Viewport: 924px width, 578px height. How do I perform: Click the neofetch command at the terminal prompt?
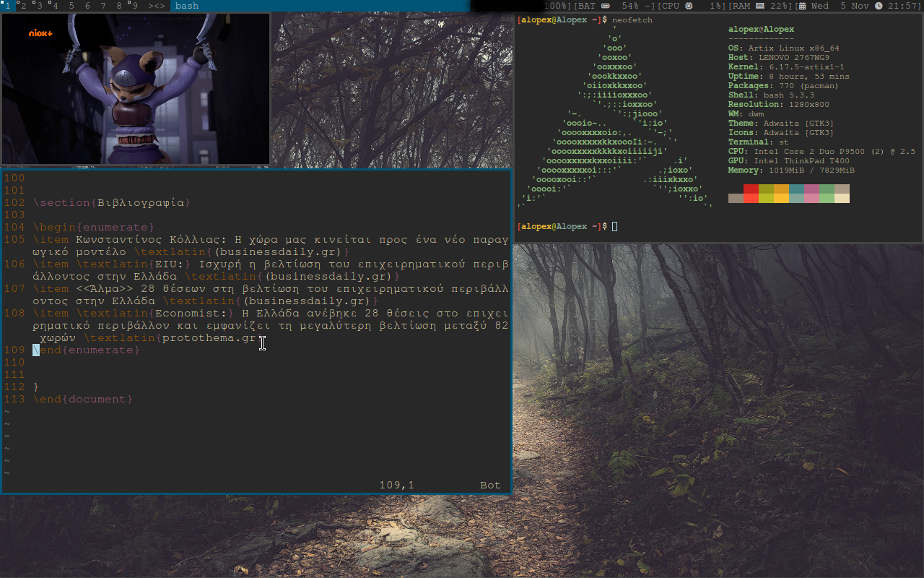[x=632, y=20]
